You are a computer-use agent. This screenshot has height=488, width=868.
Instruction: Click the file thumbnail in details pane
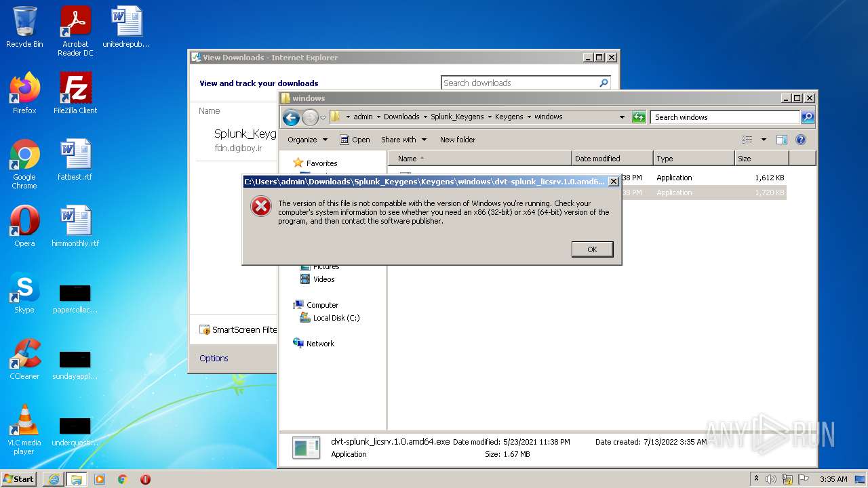pos(306,447)
